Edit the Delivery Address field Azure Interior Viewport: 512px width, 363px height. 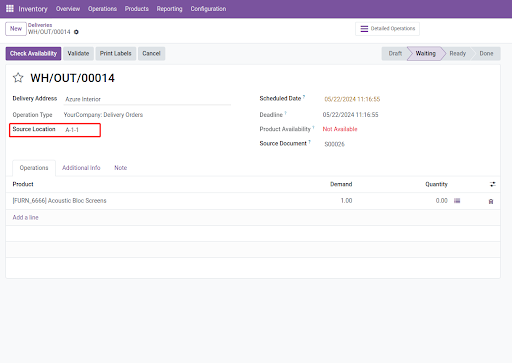point(147,99)
